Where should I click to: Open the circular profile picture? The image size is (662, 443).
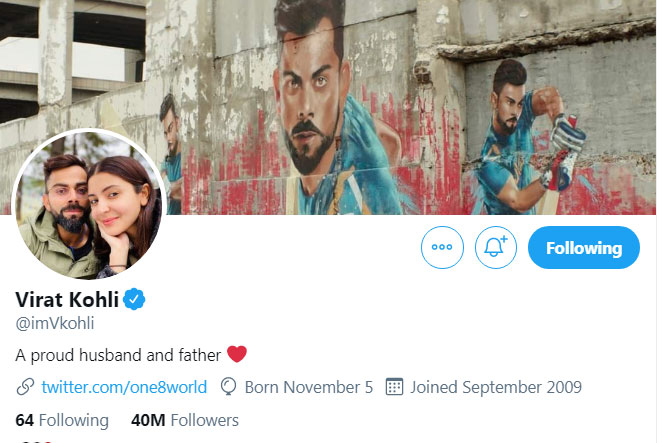(89, 205)
